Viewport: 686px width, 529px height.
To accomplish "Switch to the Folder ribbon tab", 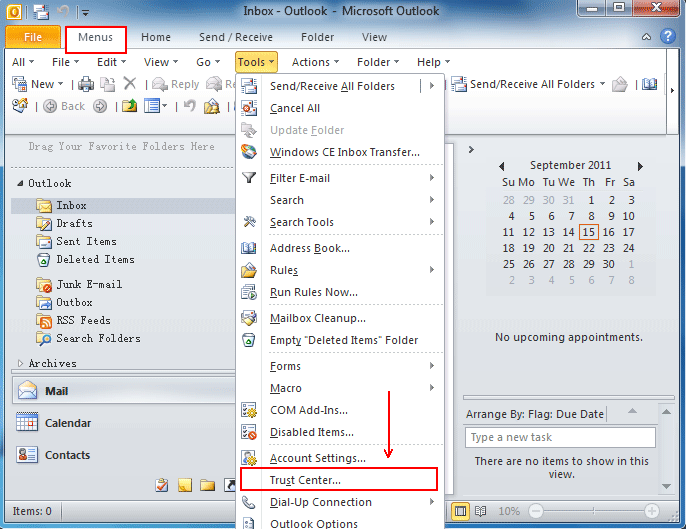I will pyautogui.click(x=317, y=37).
